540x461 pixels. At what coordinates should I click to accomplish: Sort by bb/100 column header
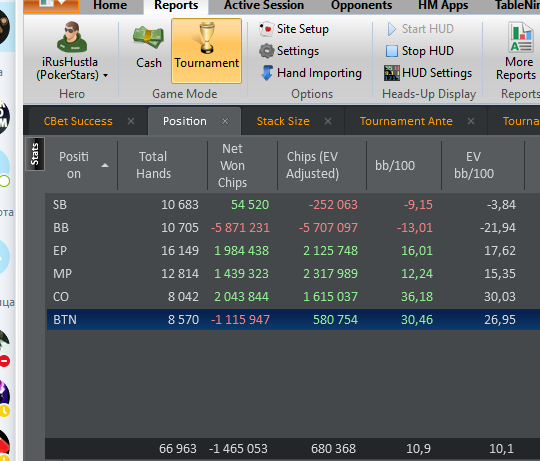tap(395, 166)
